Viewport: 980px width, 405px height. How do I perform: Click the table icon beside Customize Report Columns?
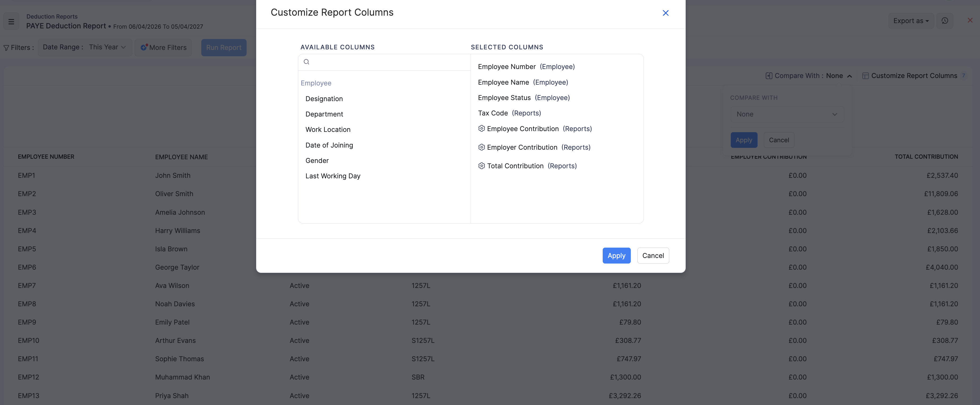click(x=865, y=76)
